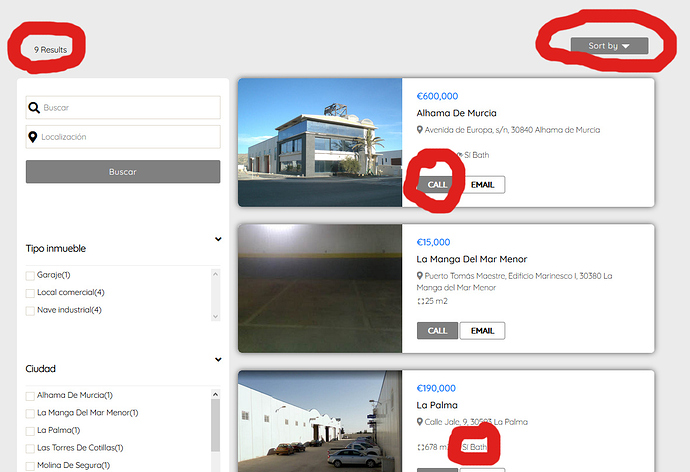Open the La Palma listing title
690x472 pixels.
click(437, 405)
